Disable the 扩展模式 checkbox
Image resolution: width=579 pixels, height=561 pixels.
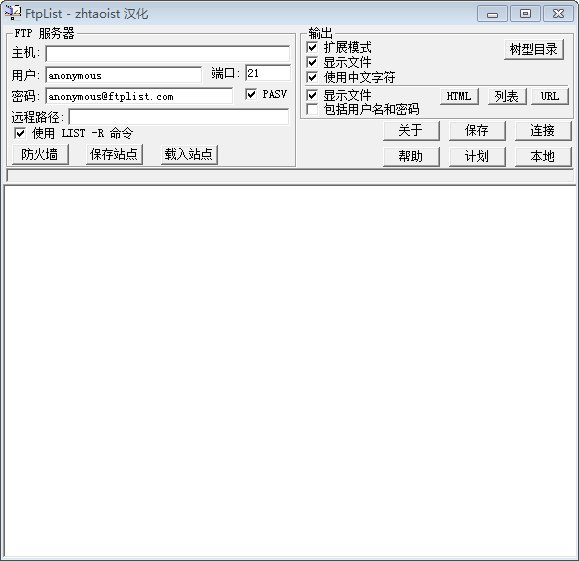(x=312, y=47)
